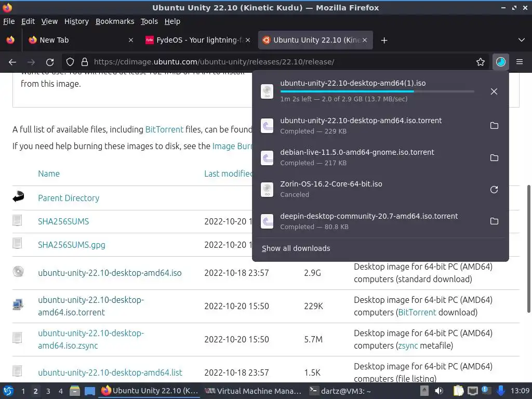Follow the zsync metafile link
The height and width of the screenshot is (399, 532).
tap(408, 345)
